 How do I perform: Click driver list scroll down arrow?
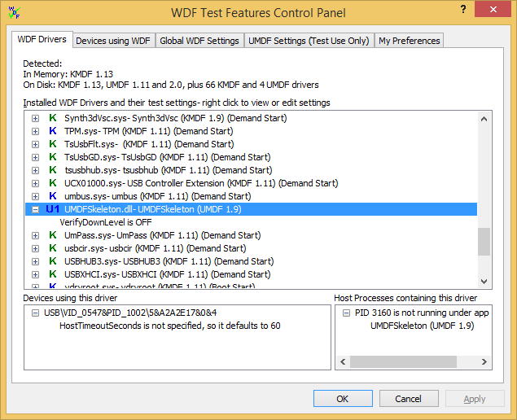[484, 281]
